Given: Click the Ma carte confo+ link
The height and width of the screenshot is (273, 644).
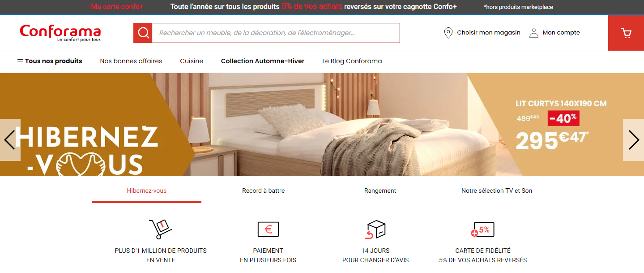Looking at the screenshot, I should coord(117,7).
